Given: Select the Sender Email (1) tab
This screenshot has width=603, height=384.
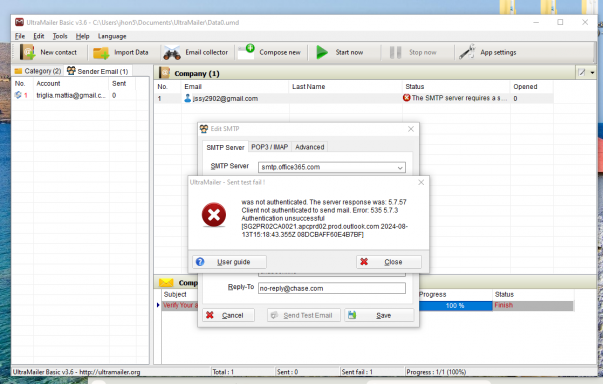Looking at the screenshot, I should click(98, 71).
